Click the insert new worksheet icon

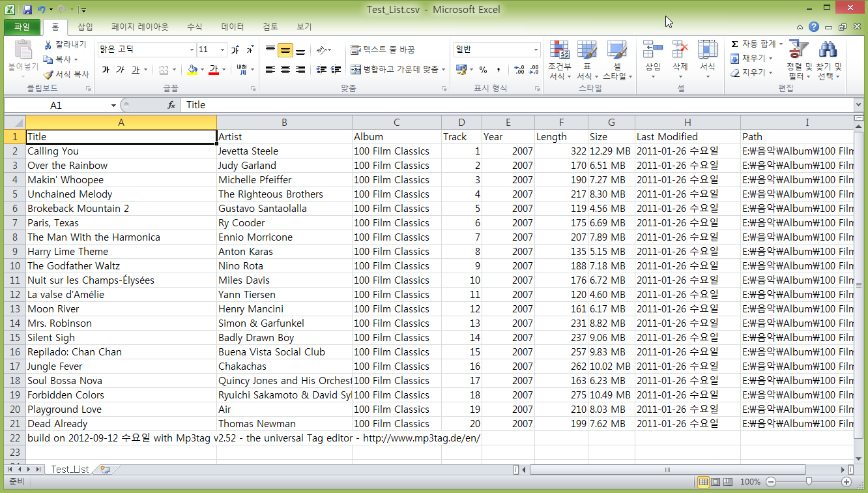(x=105, y=469)
